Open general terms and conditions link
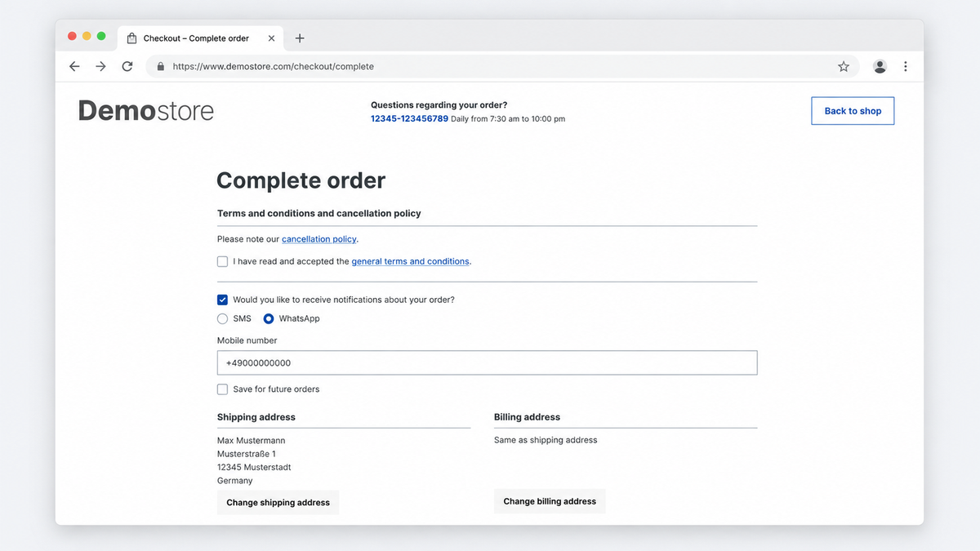980x551 pixels. coord(411,262)
